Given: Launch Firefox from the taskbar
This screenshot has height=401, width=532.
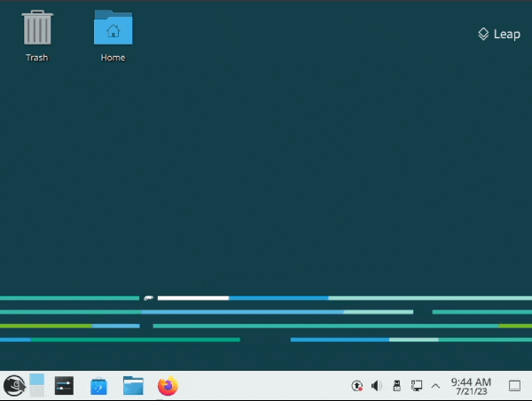Looking at the screenshot, I should (168, 386).
